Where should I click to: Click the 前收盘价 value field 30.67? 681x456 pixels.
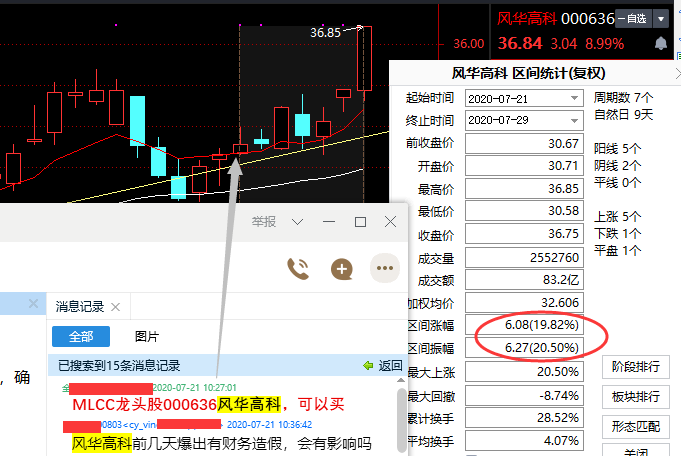pyautogui.click(x=524, y=144)
